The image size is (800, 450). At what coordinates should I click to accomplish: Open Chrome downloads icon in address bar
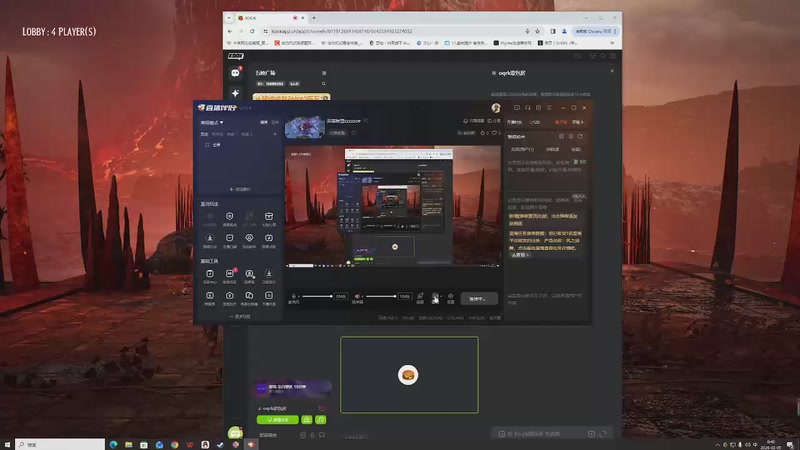(527, 31)
